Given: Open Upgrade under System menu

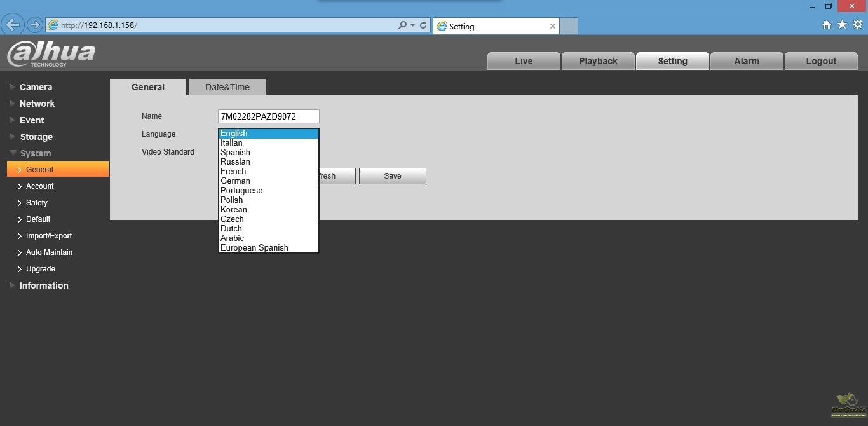Looking at the screenshot, I should (x=41, y=269).
